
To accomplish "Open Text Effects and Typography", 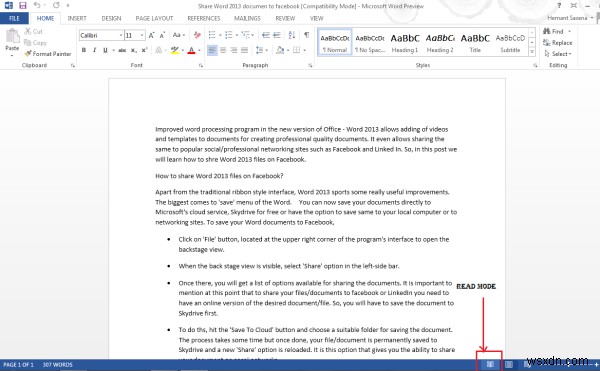I will point(159,50).
